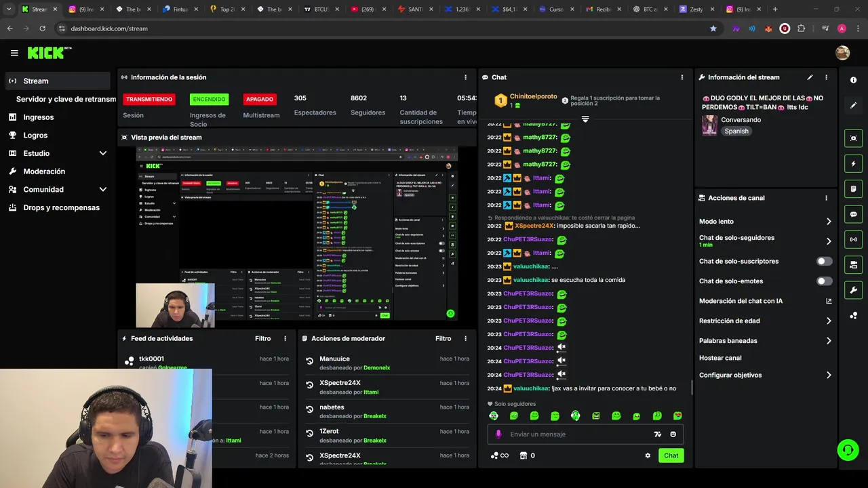Screen dimensions: 868x488
Task: Click the translate icon in message box
Action: click(x=657, y=434)
